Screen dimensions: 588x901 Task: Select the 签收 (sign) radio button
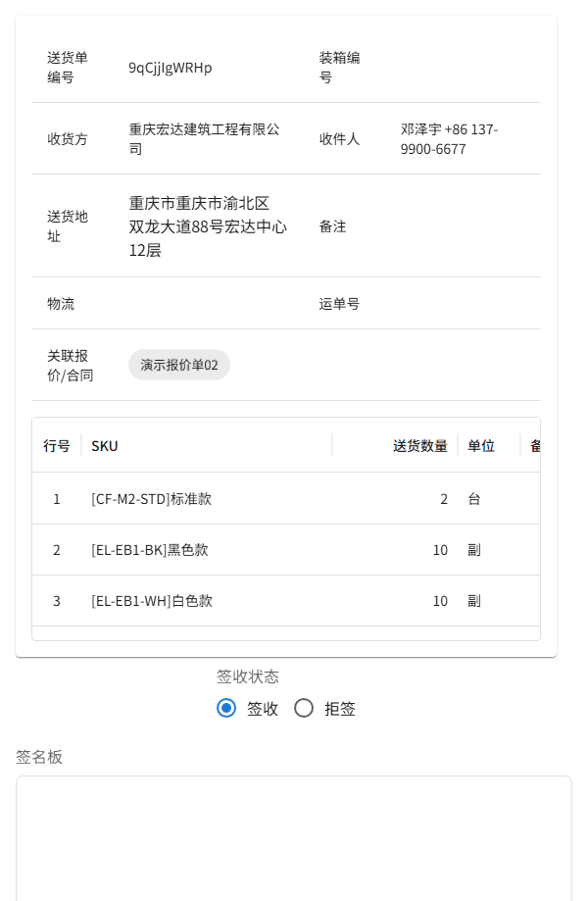coord(227,708)
